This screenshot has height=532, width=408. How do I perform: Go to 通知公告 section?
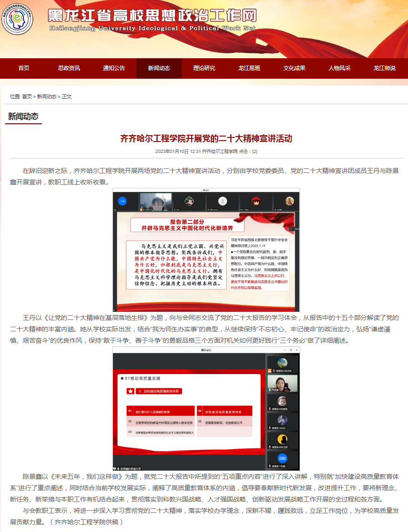click(114, 68)
